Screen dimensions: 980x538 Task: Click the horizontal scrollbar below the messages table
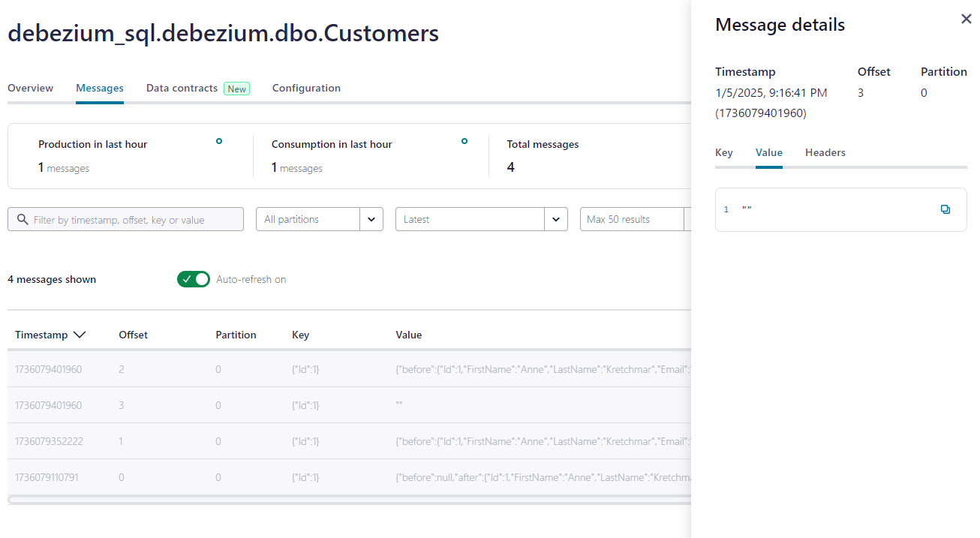349,500
